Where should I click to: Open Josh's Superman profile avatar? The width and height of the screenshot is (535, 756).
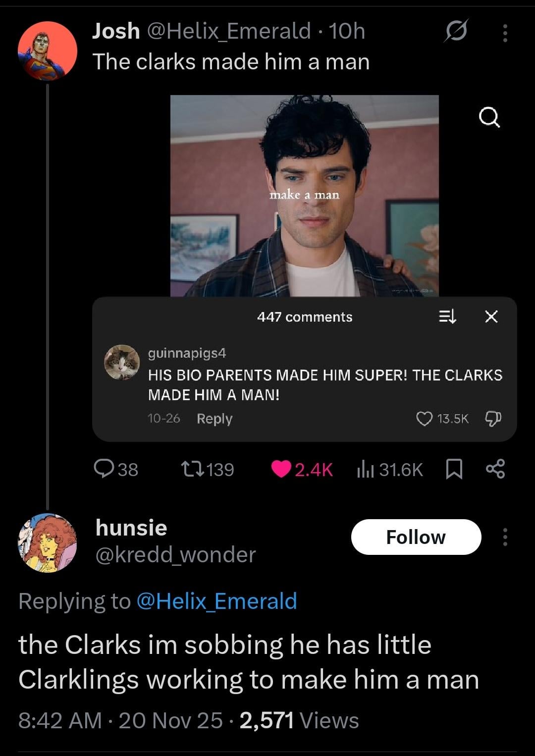click(x=48, y=51)
